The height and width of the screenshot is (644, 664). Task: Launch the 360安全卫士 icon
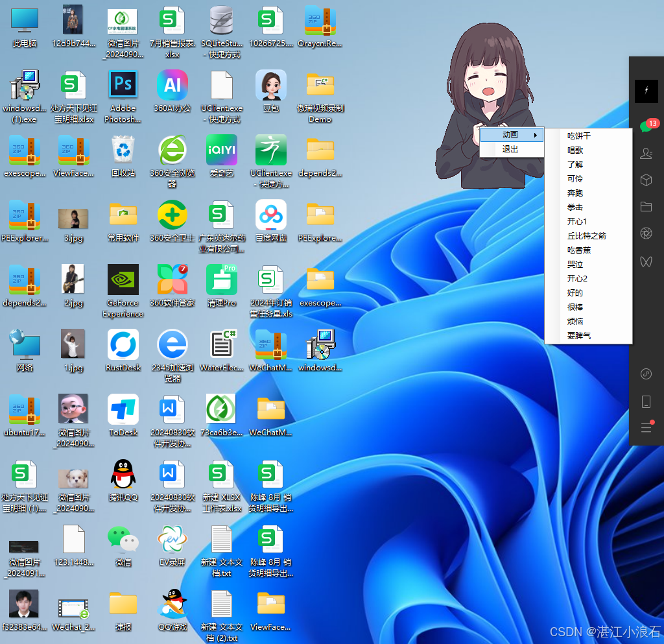point(172,215)
